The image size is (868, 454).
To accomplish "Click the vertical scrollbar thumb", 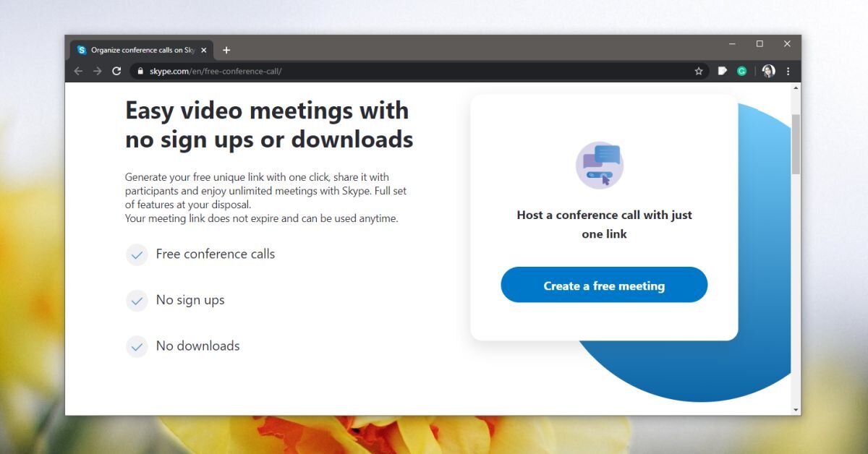I will click(796, 144).
